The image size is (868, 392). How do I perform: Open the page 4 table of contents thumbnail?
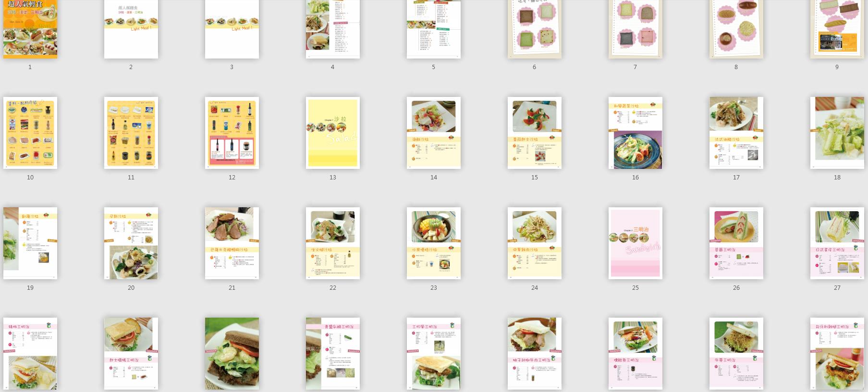click(x=333, y=29)
